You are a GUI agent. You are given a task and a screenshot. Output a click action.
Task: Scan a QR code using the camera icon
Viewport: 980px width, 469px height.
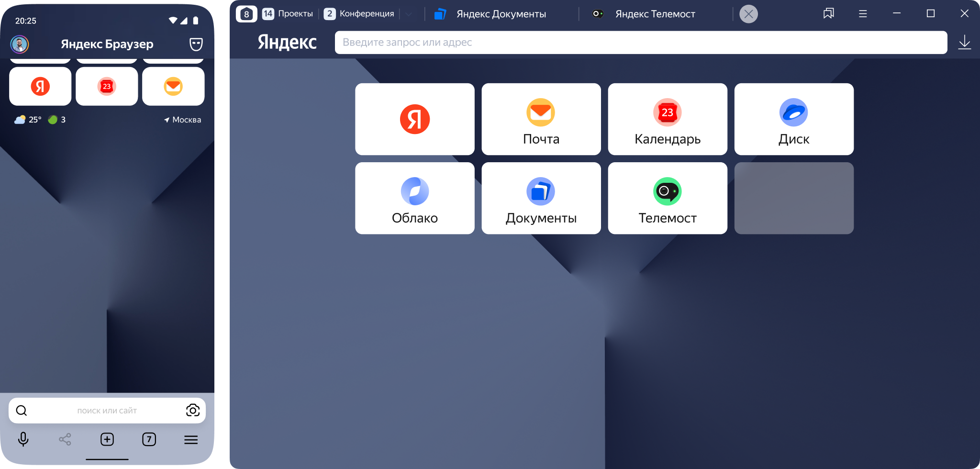[193, 410]
